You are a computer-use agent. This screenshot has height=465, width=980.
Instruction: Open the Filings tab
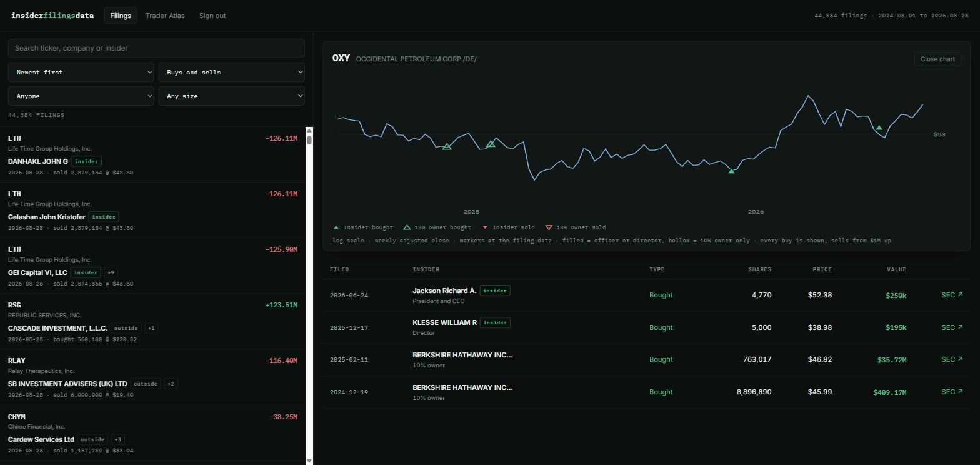click(121, 16)
